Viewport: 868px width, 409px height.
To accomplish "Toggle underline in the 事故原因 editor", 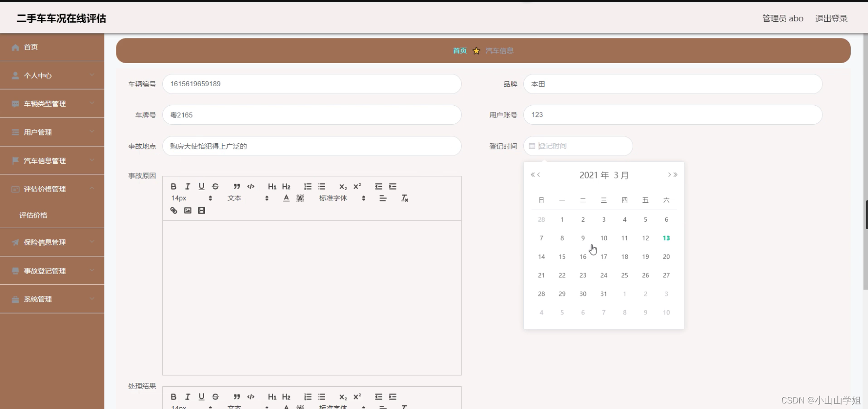I will click(201, 186).
